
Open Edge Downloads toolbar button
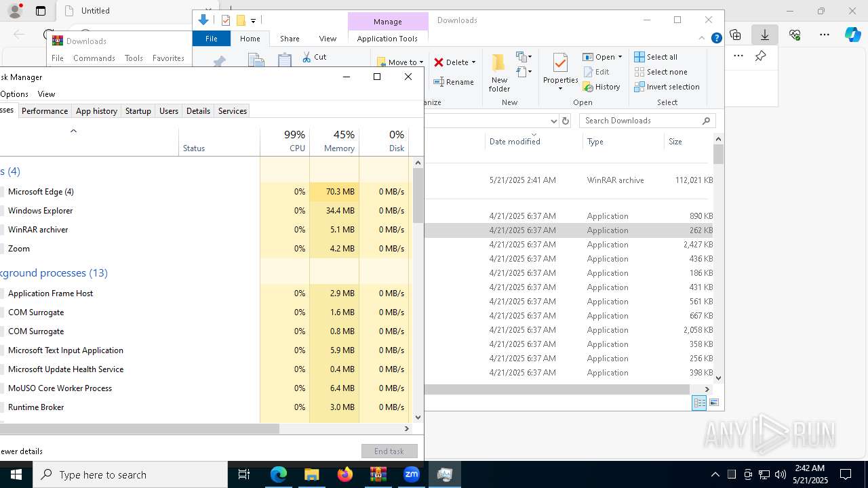tap(765, 35)
